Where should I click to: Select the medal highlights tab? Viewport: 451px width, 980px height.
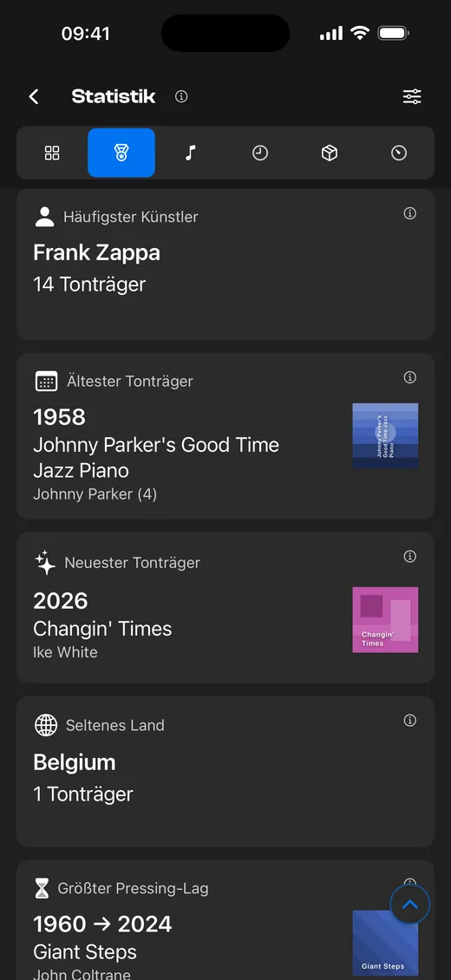coord(121,153)
